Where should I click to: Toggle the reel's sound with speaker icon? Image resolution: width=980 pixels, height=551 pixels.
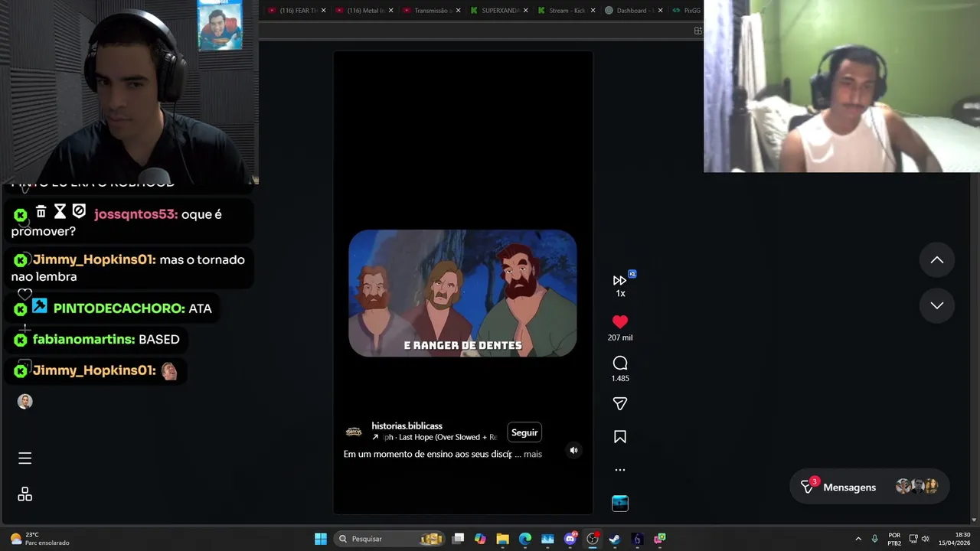573,451
